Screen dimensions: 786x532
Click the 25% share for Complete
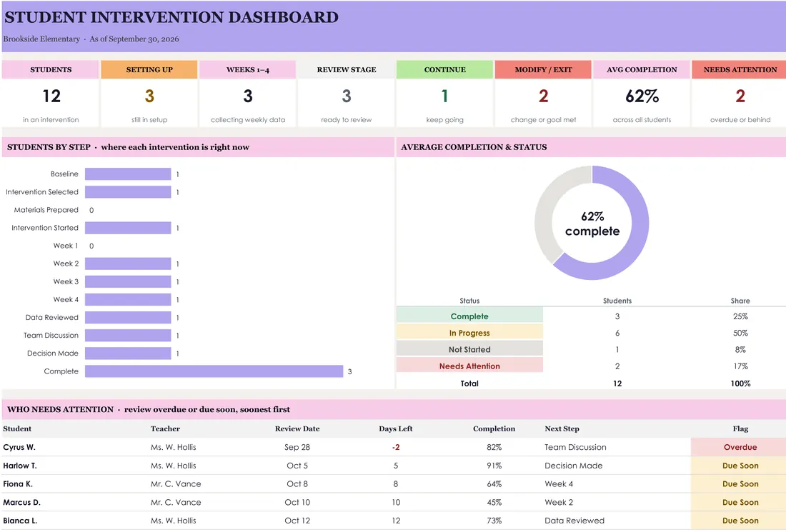pos(740,316)
